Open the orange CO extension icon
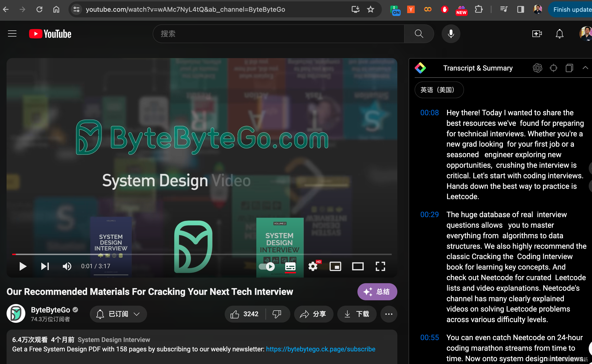This screenshot has width=592, height=364. pos(428,9)
